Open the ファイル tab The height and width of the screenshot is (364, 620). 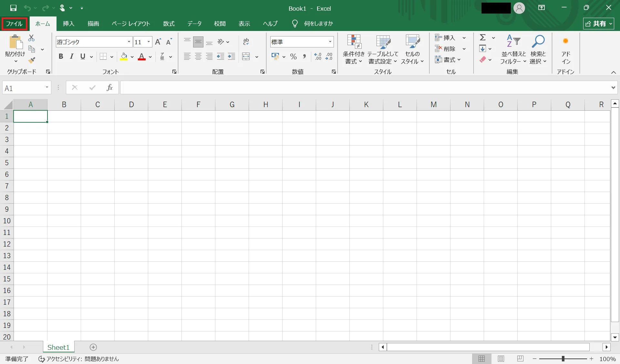pyautogui.click(x=14, y=24)
